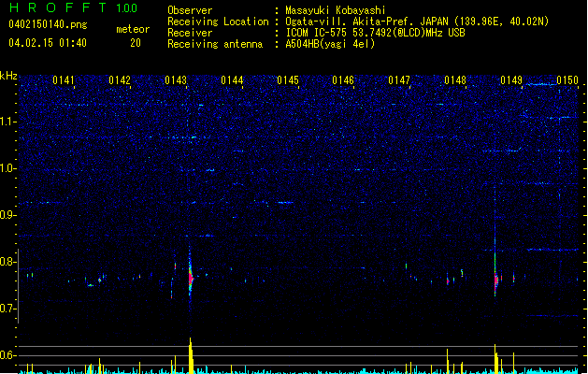588x374 pixels.
Task: Click time marker 0141
Action: 64,80
